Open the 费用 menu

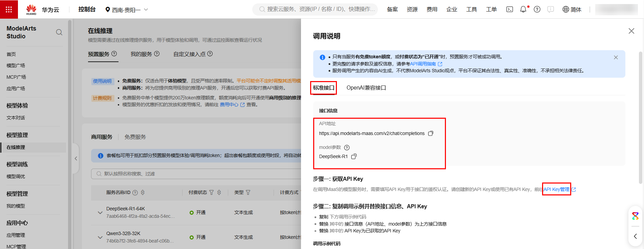coord(432,9)
